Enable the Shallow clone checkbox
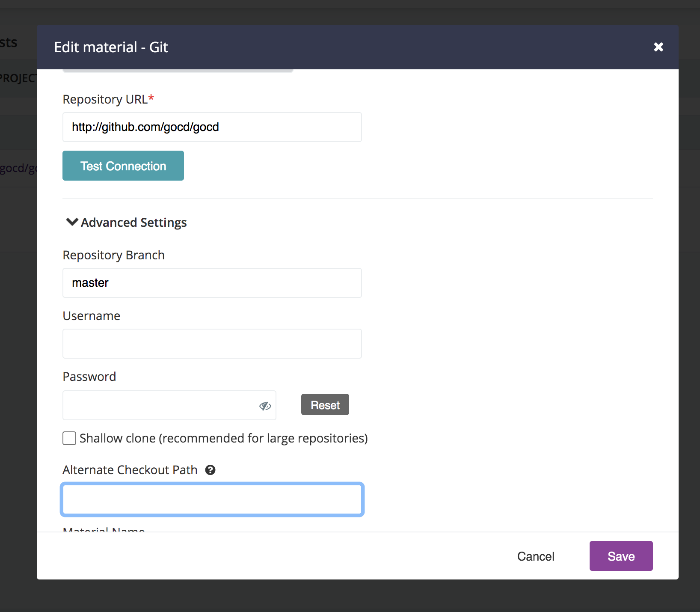 pos(69,438)
